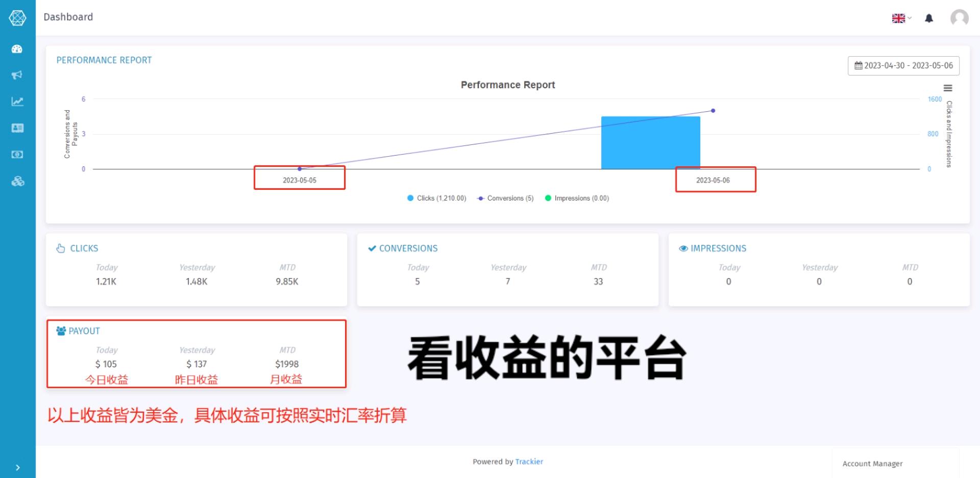The image size is (980, 478).
Task: Open the reports line-chart icon in sidebar
Action: 17,102
